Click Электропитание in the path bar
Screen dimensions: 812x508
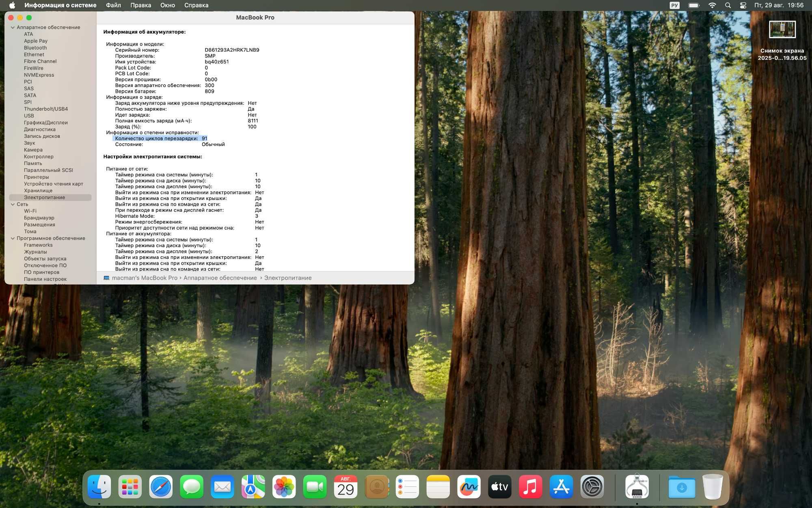[288, 278]
